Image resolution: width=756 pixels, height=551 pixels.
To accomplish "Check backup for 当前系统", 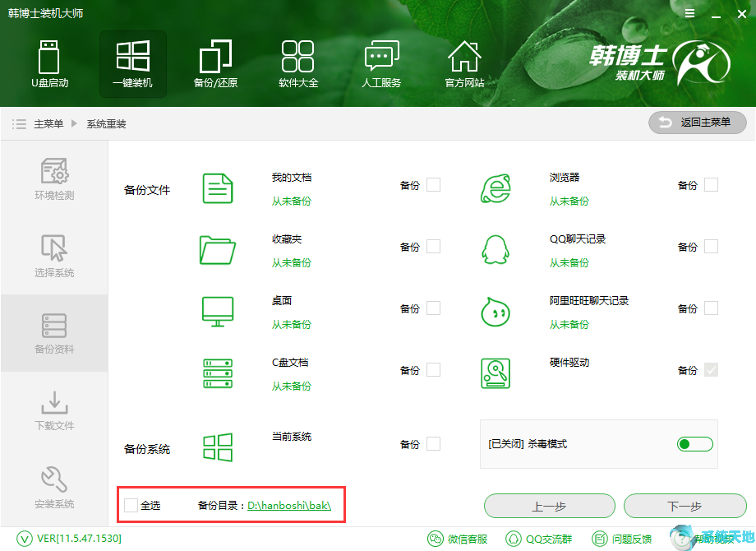I will pyautogui.click(x=433, y=444).
